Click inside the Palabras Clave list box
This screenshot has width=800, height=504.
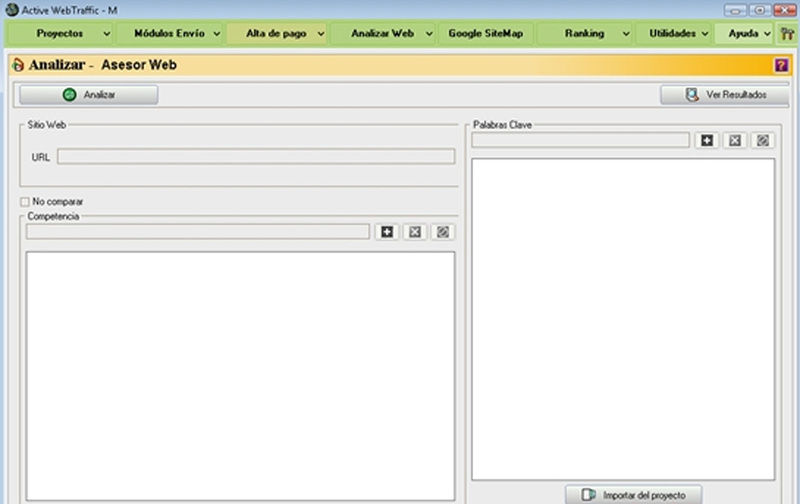point(623,319)
